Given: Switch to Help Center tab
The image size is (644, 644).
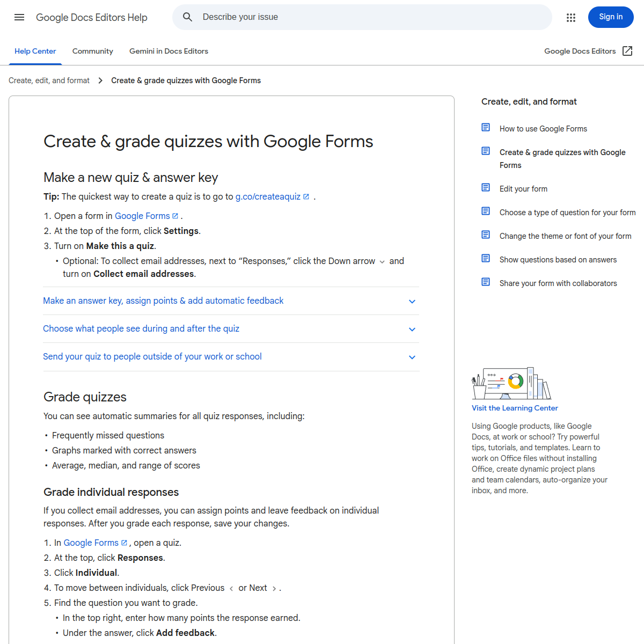Looking at the screenshot, I should (35, 52).
